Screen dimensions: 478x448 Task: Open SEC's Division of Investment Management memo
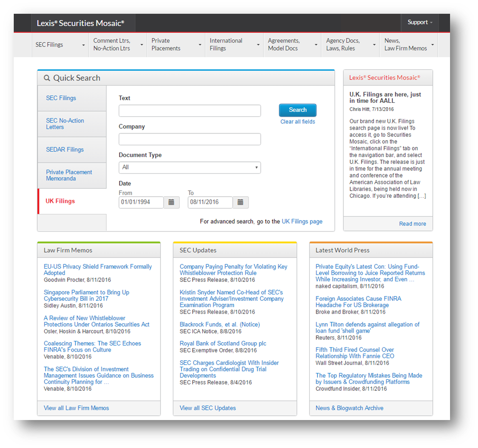coord(99,375)
